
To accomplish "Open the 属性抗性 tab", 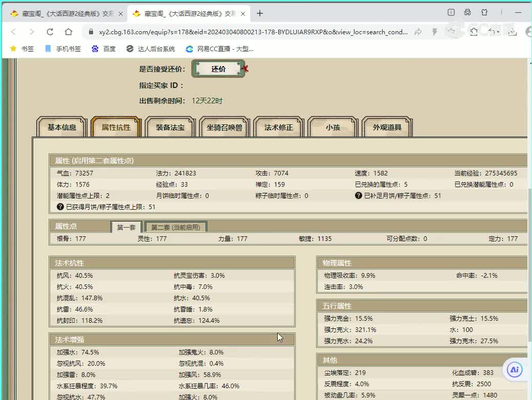I will coord(116,127).
